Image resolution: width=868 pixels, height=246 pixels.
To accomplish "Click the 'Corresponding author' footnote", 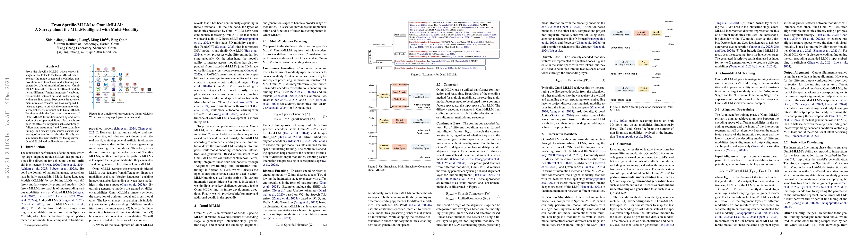I will tap(36, 225).
